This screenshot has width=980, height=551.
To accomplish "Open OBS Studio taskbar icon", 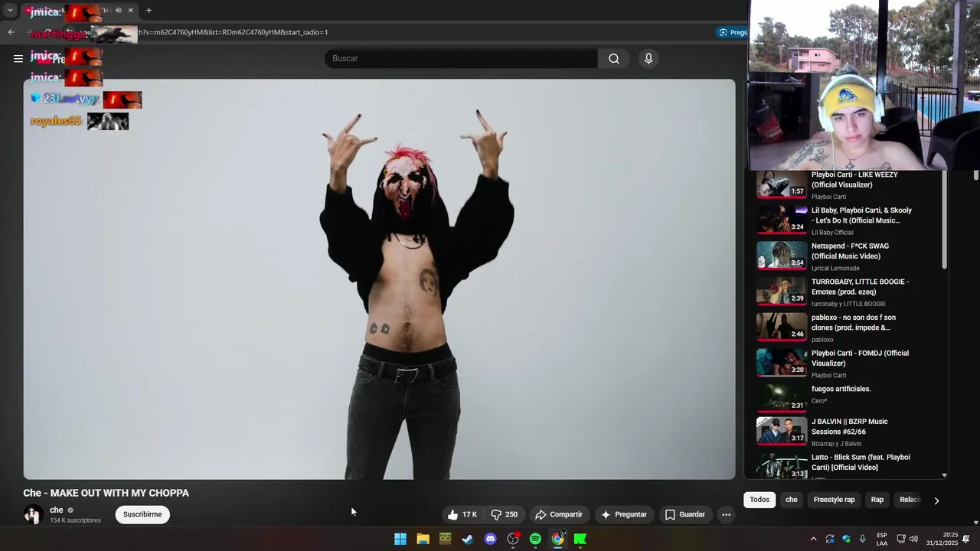I will click(513, 539).
